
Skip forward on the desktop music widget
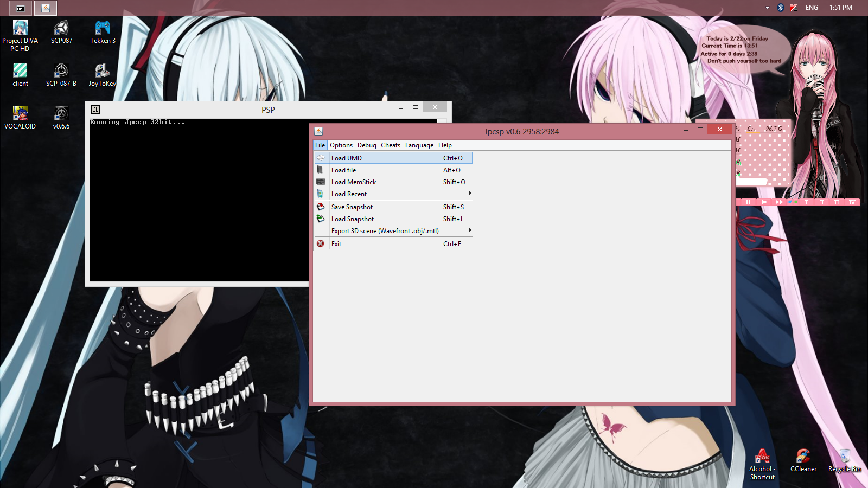[x=779, y=202]
